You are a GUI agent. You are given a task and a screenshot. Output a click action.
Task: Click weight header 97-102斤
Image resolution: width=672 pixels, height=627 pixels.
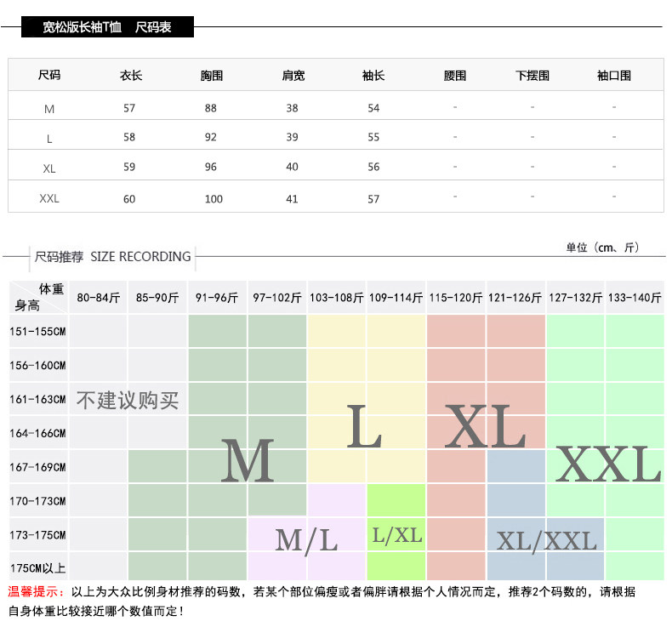[277, 298]
